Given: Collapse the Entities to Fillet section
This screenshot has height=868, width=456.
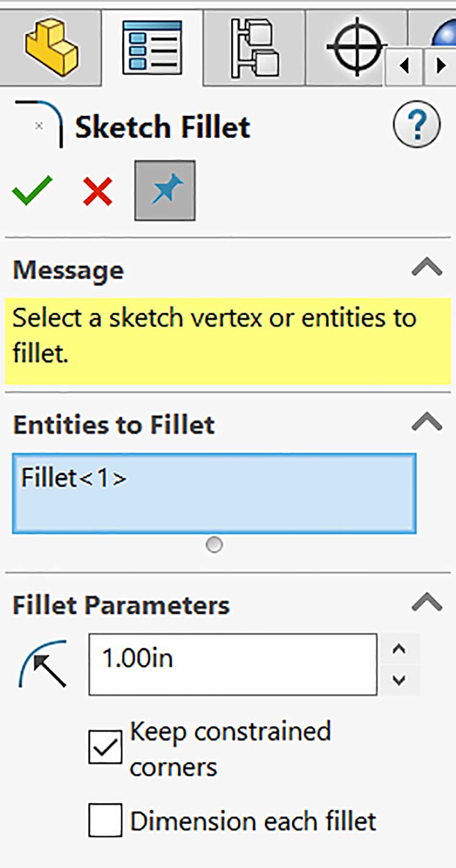Looking at the screenshot, I should tap(427, 422).
